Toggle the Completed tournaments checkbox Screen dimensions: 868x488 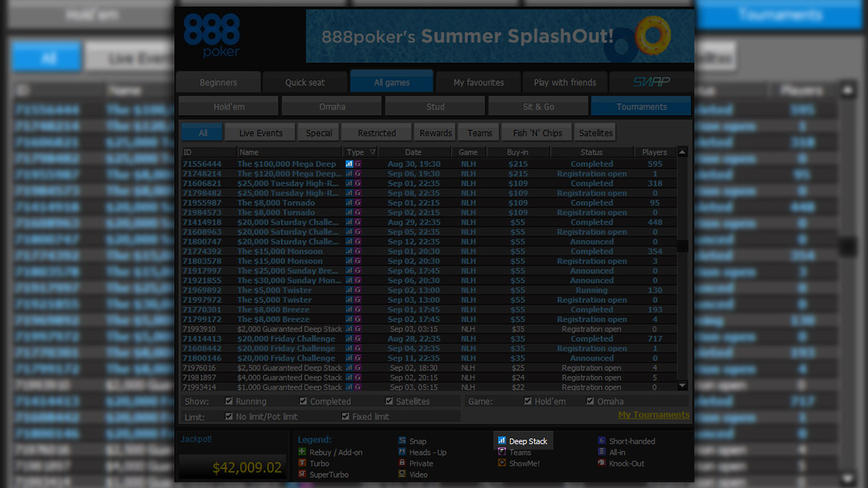[x=304, y=401]
